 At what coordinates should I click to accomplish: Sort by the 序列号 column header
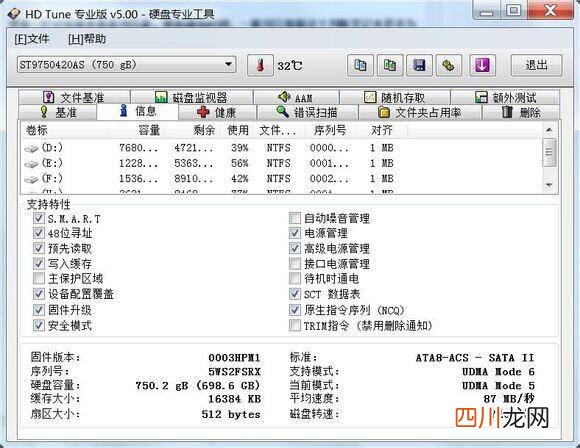point(330,130)
